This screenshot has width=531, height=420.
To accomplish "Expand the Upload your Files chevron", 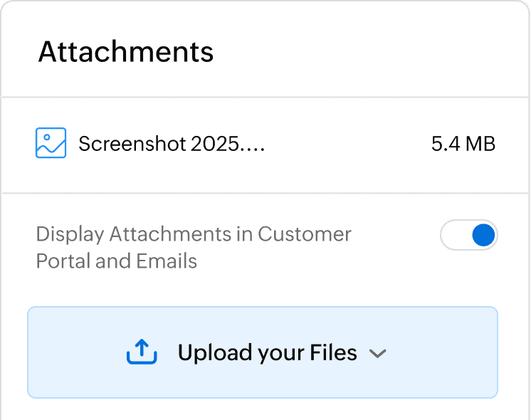I will pos(378,353).
